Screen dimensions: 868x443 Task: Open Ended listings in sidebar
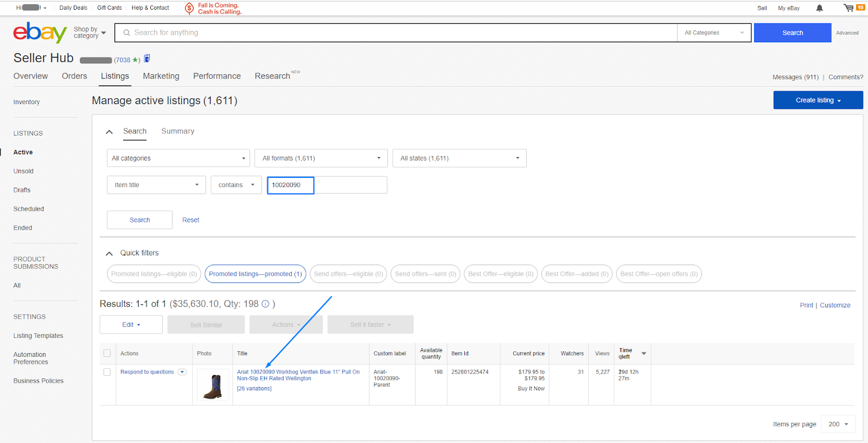click(23, 228)
